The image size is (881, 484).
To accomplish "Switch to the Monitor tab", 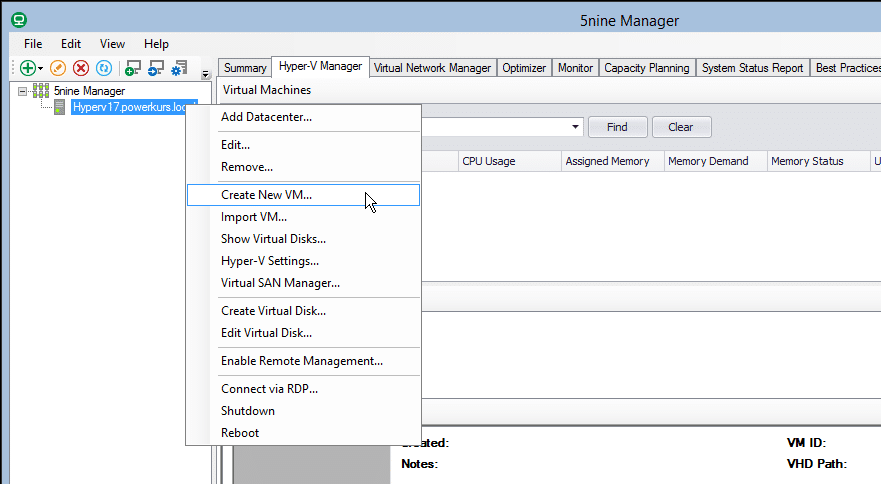I will coord(575,68).
